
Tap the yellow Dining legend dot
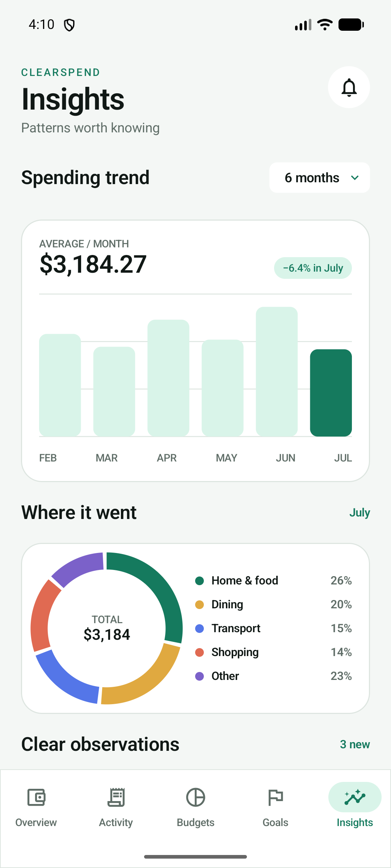pyautogui.click(x=199, y=605)
